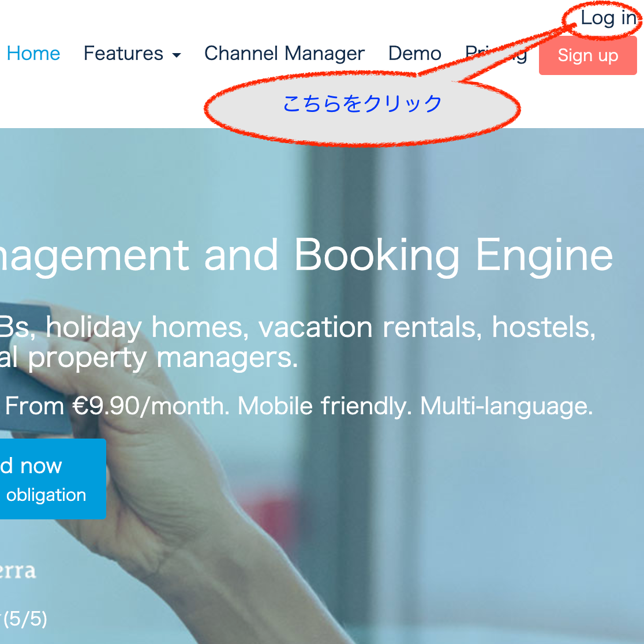Click the caret arrow beside Features
644x644 pixels.
177,55
